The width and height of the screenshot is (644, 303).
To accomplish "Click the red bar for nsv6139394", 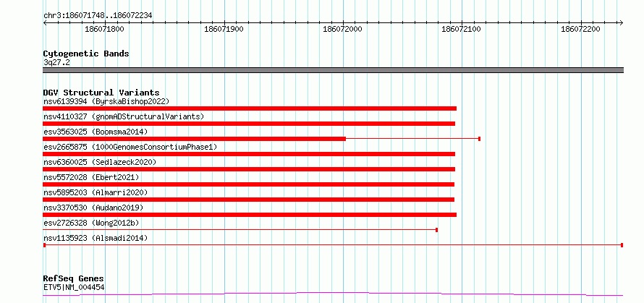I will tap(250, 108).
